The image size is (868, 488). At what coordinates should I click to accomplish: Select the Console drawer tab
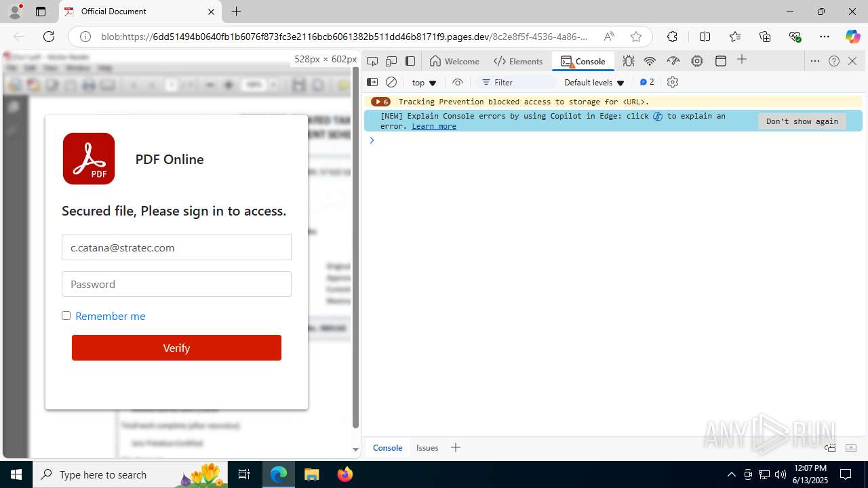[x=387, y=447]
